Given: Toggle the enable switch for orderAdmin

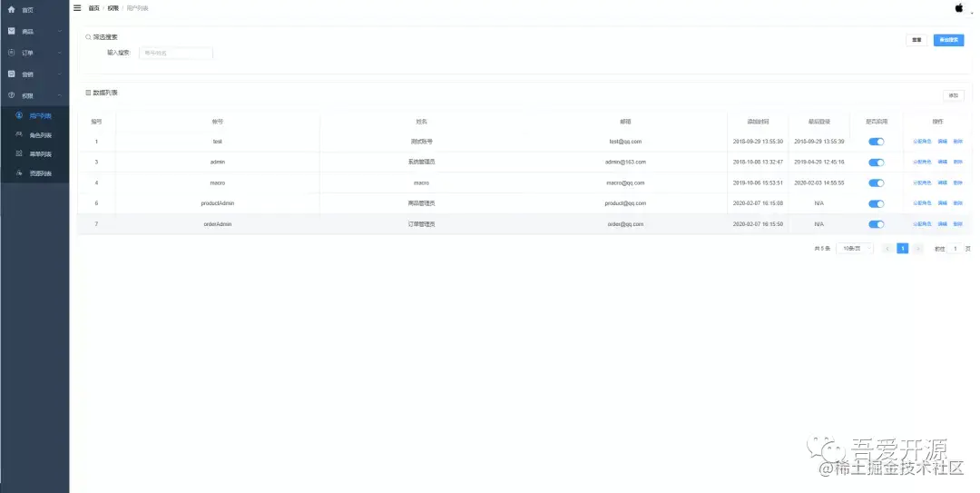Looking at the screenshot, I should pos(877,224).
